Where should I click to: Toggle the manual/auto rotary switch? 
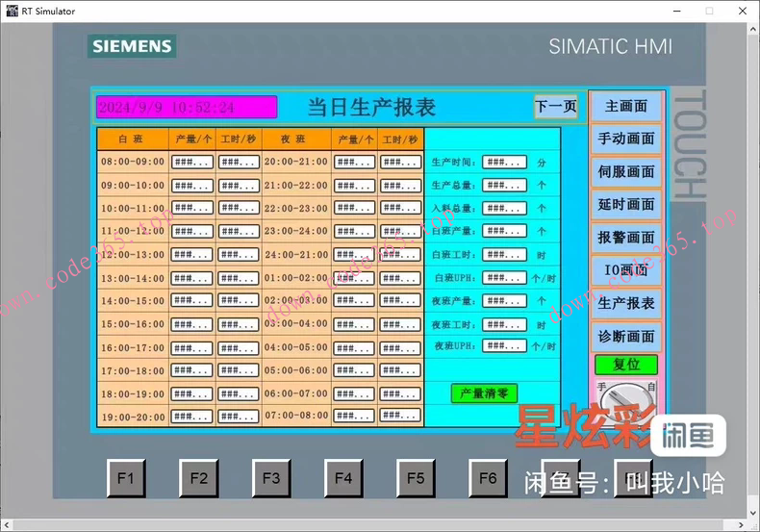(x=626, y=394)
